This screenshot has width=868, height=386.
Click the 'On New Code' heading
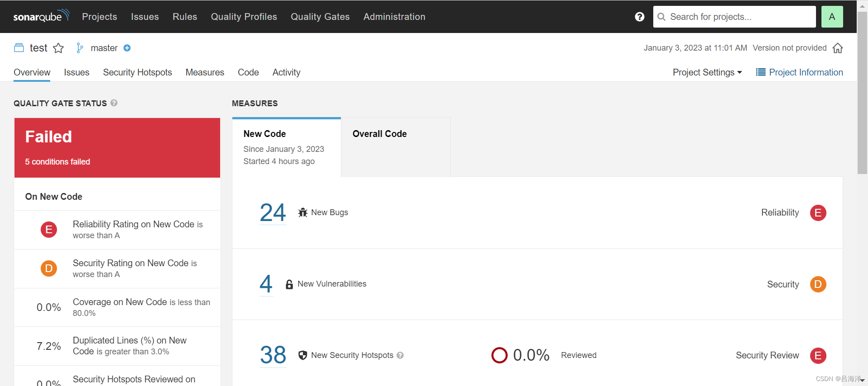pyautogui.click(x=54, y=197)
